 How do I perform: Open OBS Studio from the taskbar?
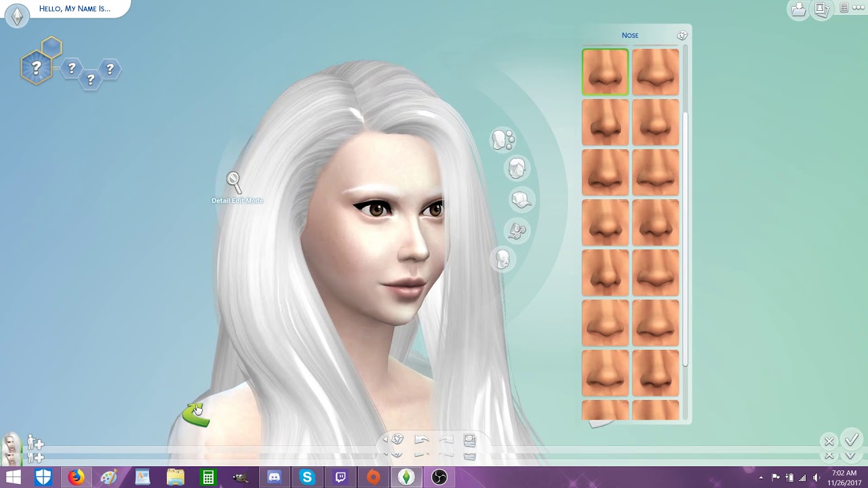click(x=439, y=477)
